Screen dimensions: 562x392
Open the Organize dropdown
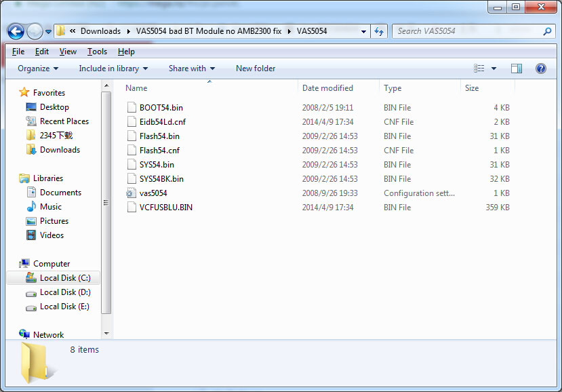[38, 68]
